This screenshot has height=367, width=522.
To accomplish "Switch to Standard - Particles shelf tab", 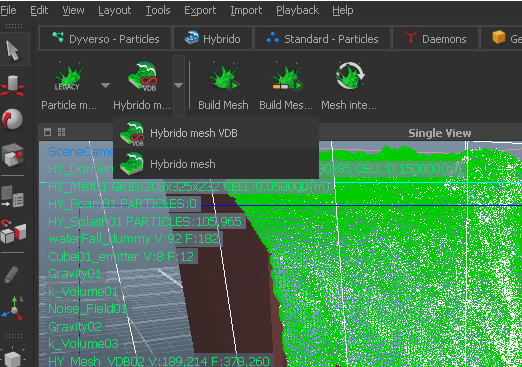I will (x=322, y=39).
